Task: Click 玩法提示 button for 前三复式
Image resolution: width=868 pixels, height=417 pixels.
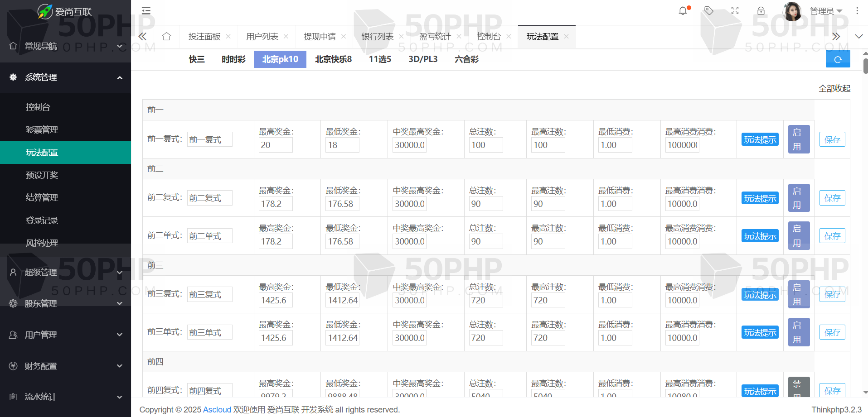Action: [760, 295]
